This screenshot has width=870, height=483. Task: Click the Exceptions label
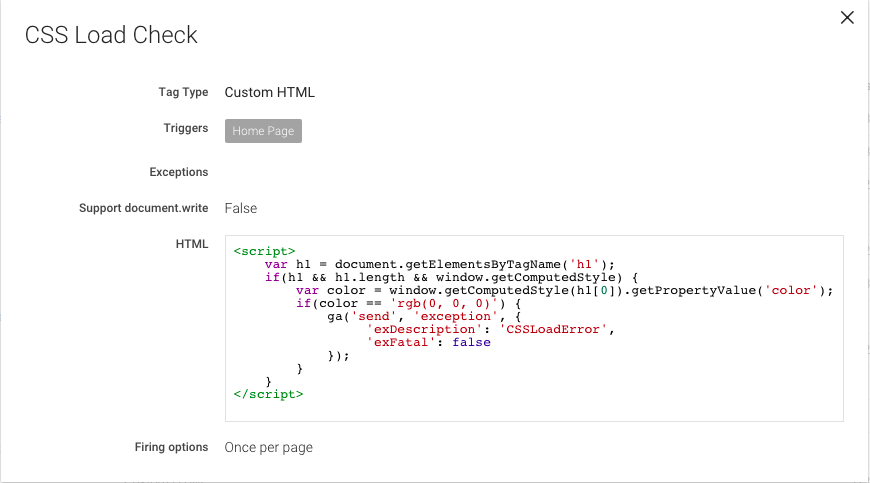(179, 172)
